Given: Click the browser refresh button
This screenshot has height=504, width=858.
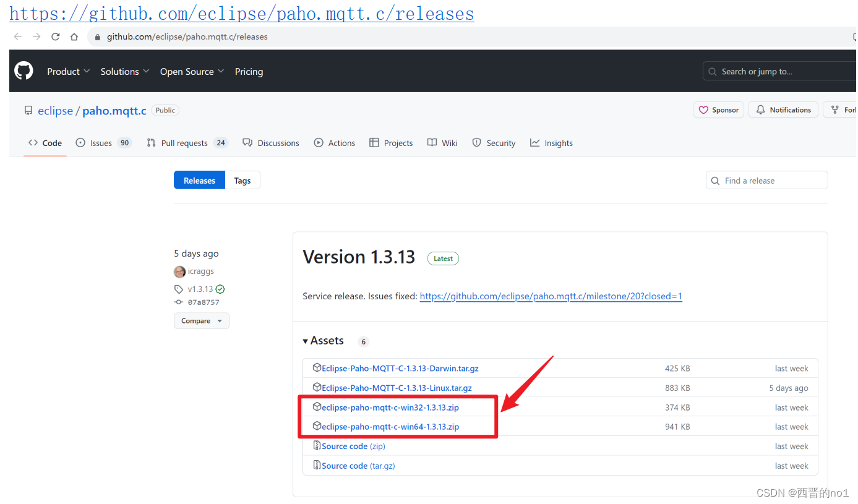Looking at the screenshot, I should (x=55, y=36).
